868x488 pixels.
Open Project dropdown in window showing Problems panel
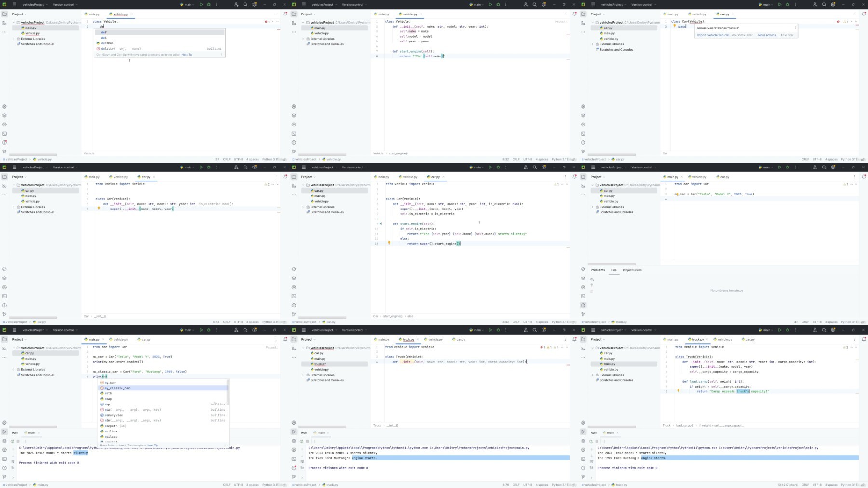[x=598, y=177]
